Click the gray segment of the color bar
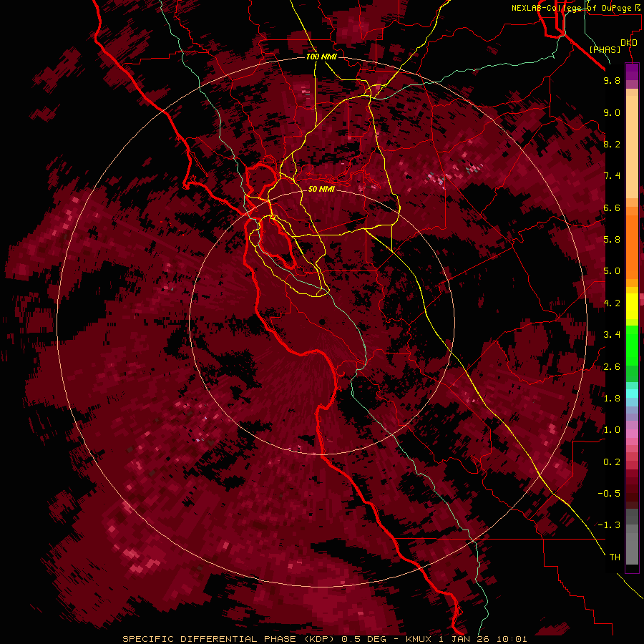644x644 pixels. click(632, 536)
